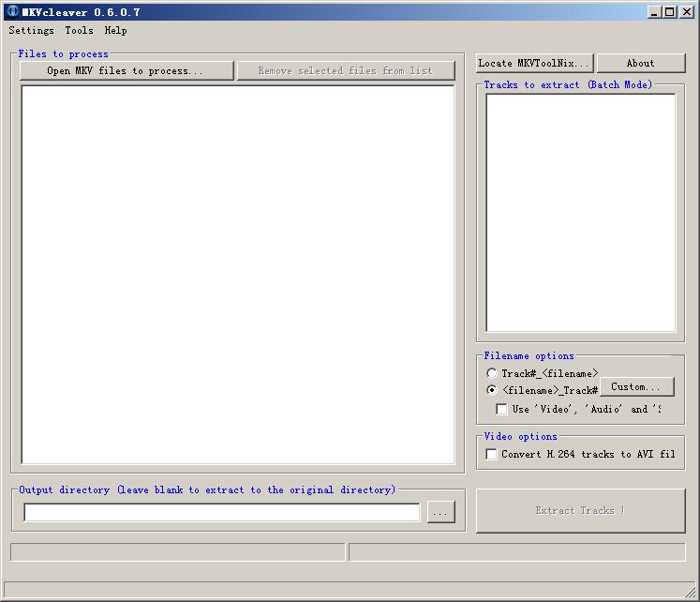Click the Custom... filename button
This screenshot has width=700, height=602.
pyautogui.click(x=636, y=386)
